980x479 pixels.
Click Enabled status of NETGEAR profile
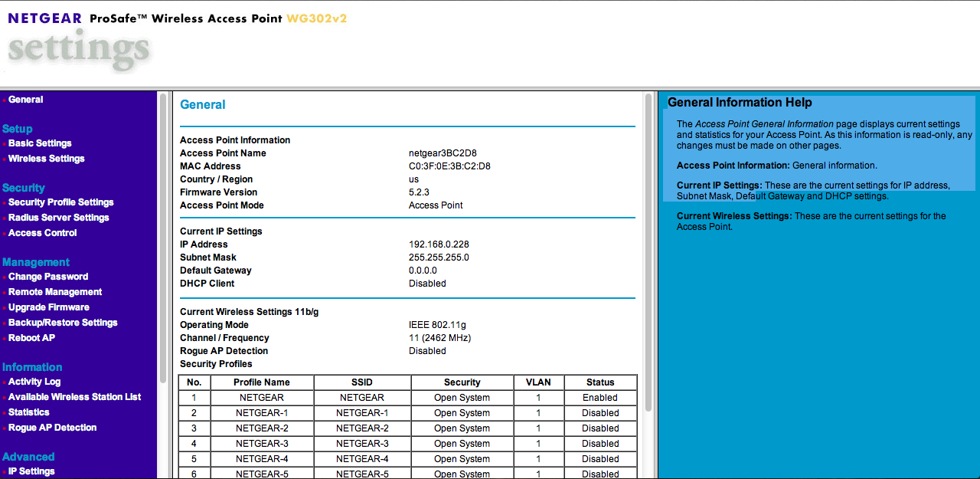(600, 398)
